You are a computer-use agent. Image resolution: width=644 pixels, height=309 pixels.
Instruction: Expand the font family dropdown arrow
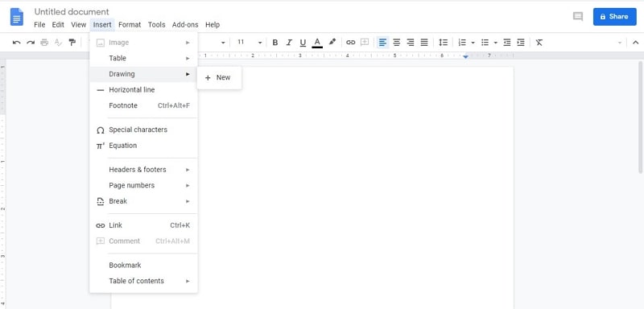[x=223, y=43]
